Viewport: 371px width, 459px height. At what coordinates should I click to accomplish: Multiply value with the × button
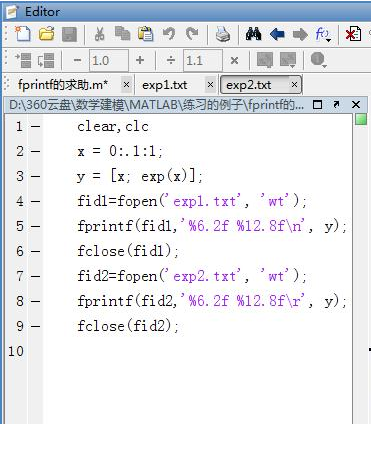click(x=234, y=60)
